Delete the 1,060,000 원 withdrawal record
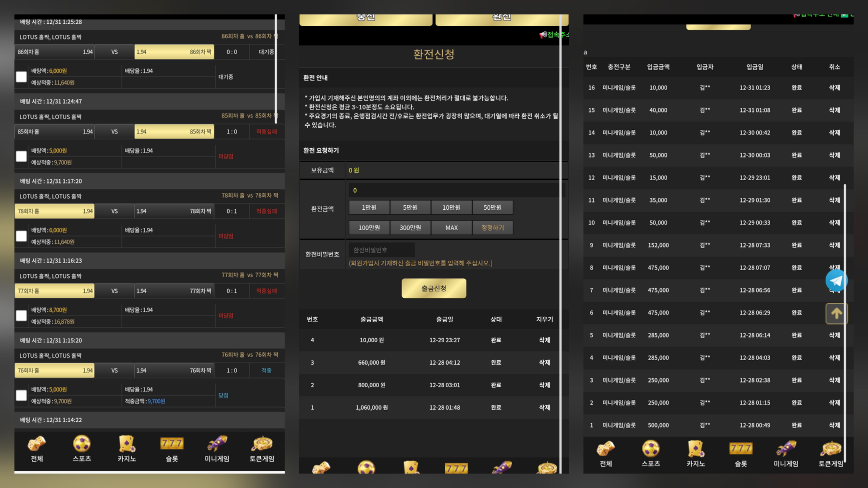The image size is (868, 488). pyautogui.click(x=544, y=408)
